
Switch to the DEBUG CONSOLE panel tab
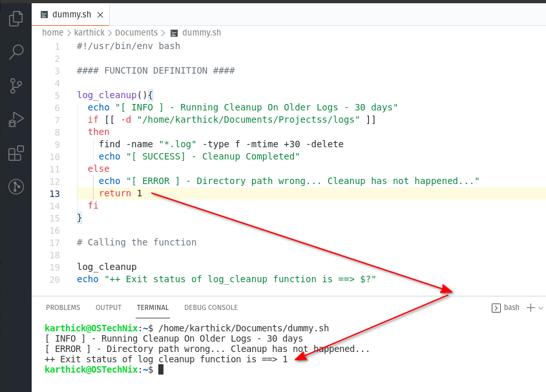pyautogui.click(x=211, y=308)
